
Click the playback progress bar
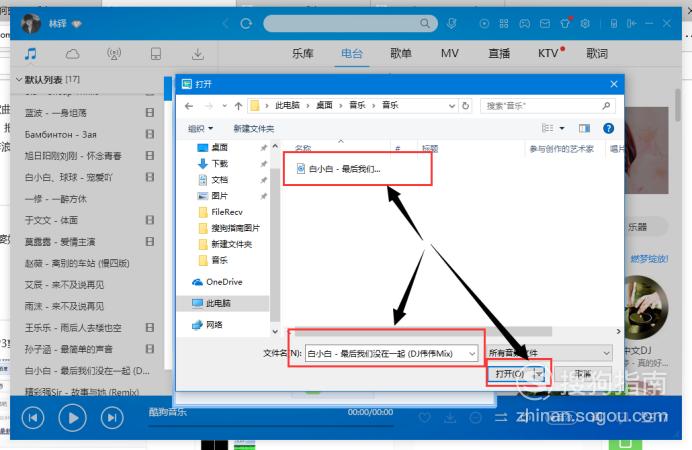pos(271,426)
